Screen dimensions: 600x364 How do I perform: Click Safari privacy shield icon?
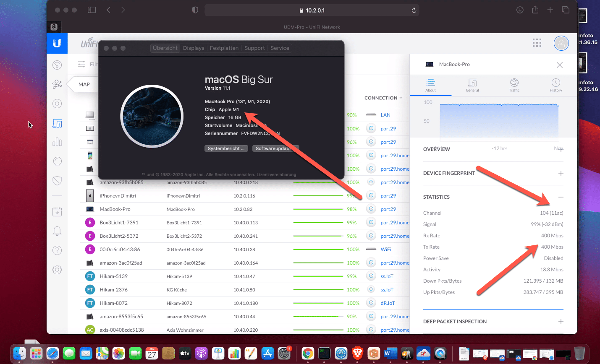tap(195, 10)
